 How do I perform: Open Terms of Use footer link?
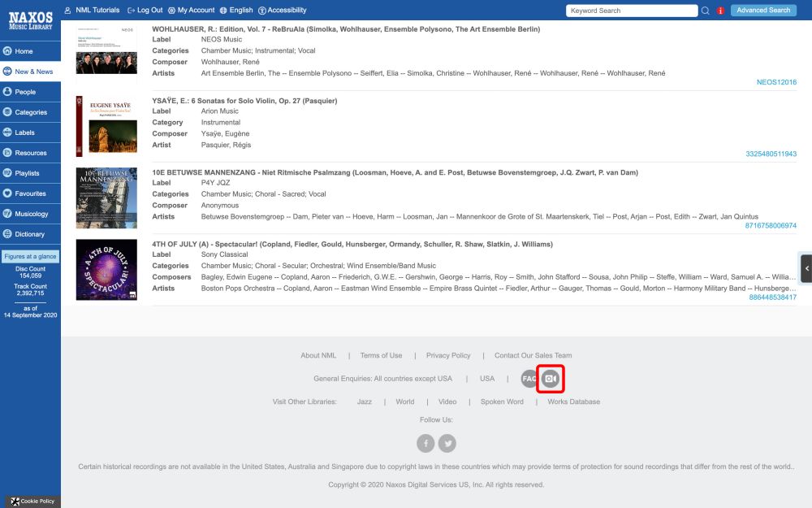pos(381,356)
